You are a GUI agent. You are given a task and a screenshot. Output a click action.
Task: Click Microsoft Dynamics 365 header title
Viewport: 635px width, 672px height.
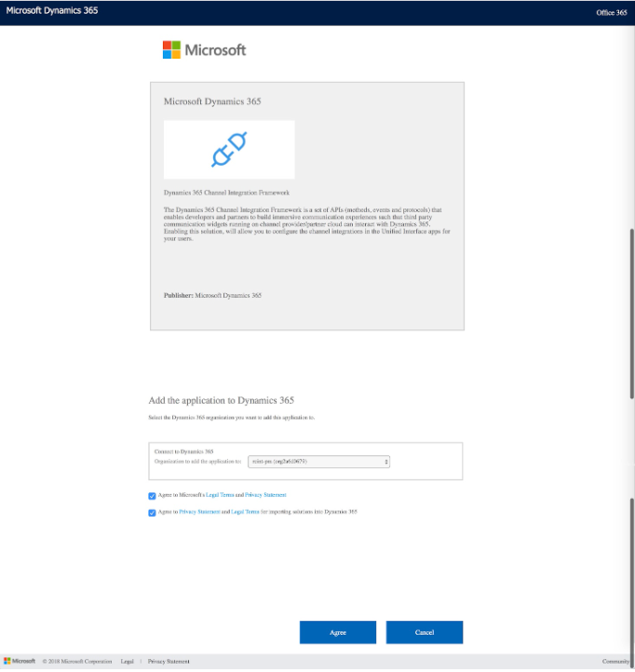[52, 11]
